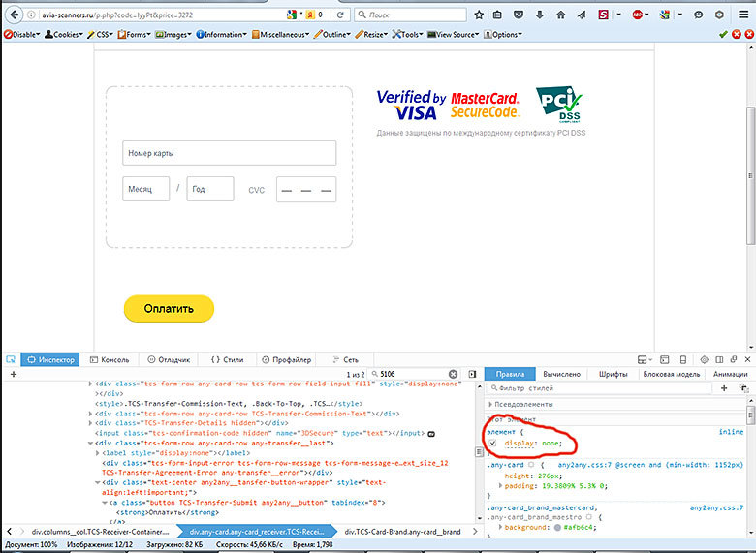Open the Сеть network tab
This screenshot has width=756, height=553.
click(x=346, y=359)
